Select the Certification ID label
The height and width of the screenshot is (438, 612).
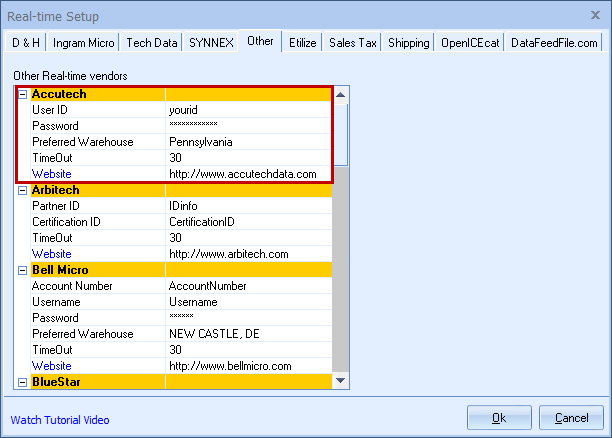click(x=66, y=222)
